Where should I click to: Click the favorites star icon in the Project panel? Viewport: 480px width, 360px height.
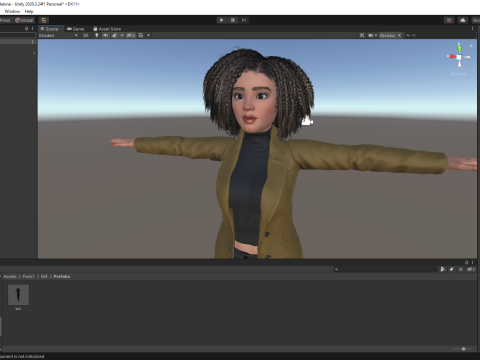tap(461, 269)
